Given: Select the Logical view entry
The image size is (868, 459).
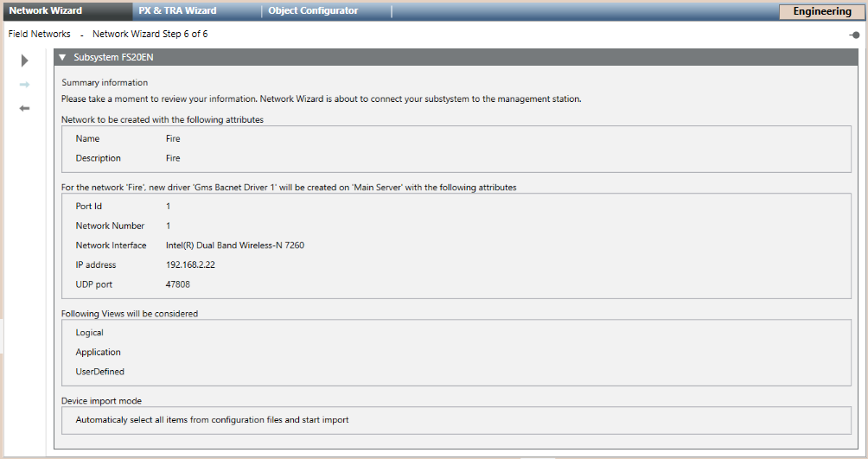Looking at the screenshot, I should point(90,333).
